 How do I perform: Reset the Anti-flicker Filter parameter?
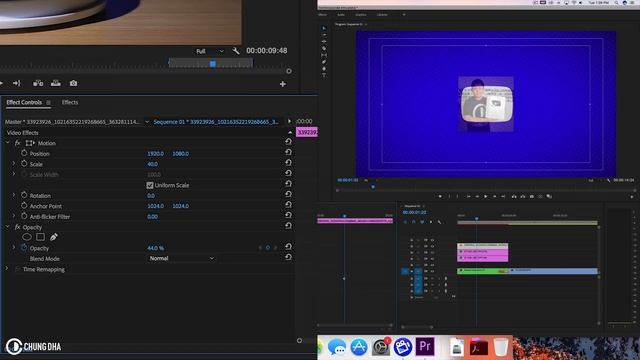pyautogui.click(x=288, y=215)
